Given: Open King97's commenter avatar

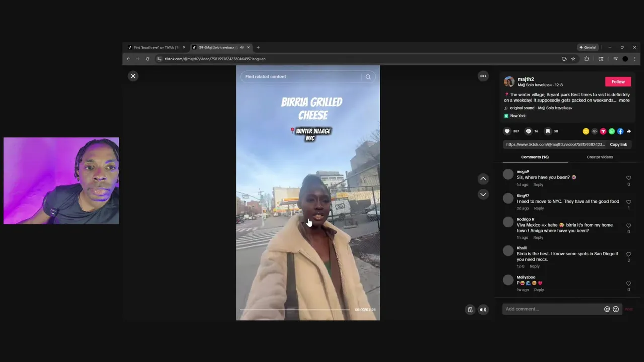Looking at the screenshot, I should click(508, 199).
